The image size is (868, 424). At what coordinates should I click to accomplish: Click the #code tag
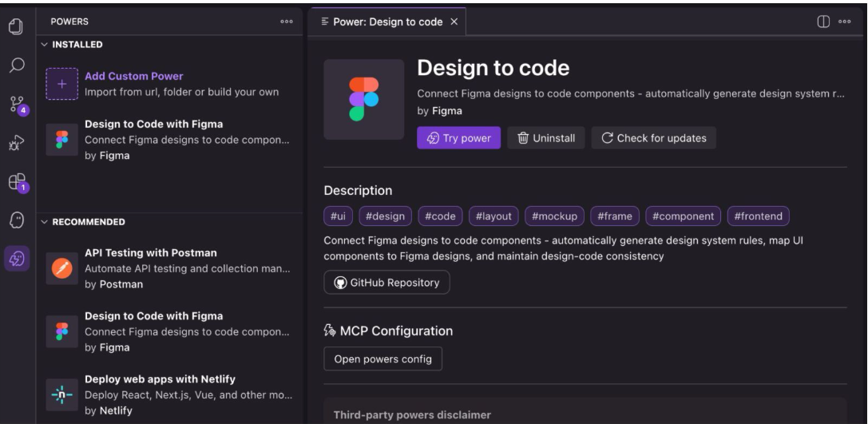click(440, 216)
